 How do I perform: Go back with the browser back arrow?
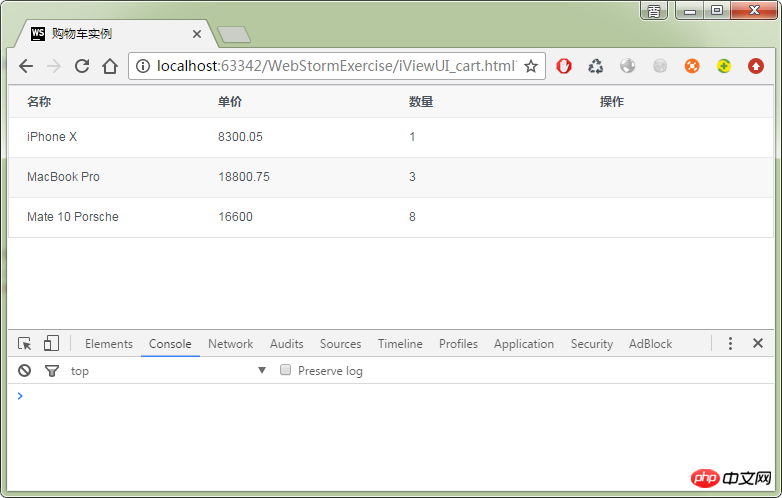tap(25, 66)
